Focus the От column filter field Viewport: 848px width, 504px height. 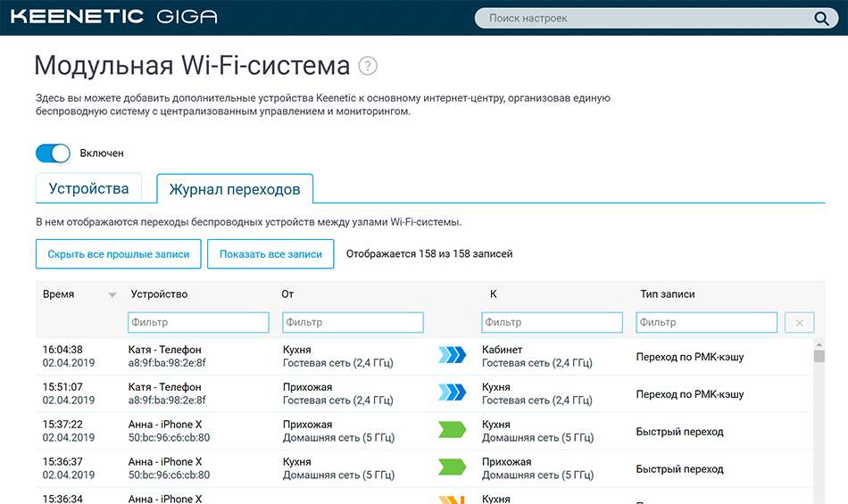pyautogui.click(x=353, y=323)
